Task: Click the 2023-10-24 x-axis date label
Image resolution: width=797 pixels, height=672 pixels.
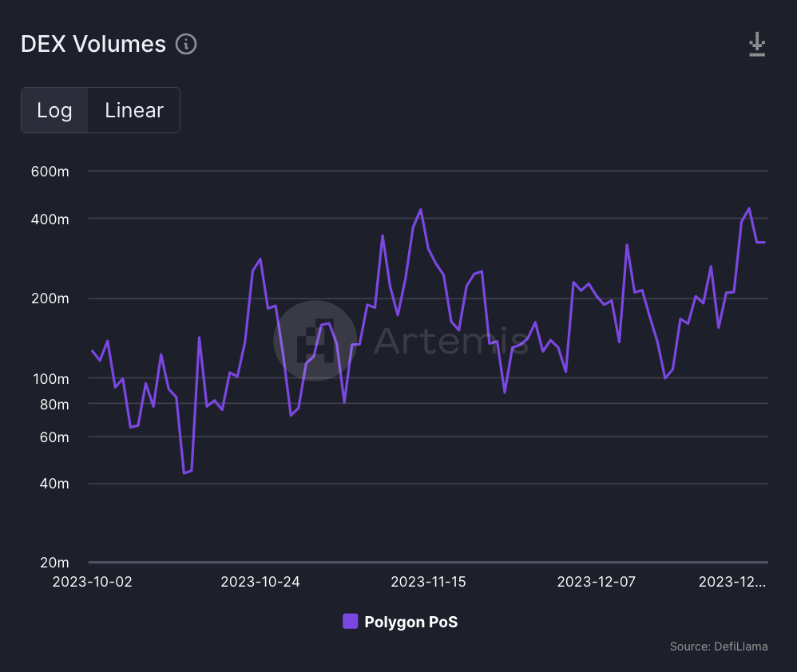Action: (260, 582)
